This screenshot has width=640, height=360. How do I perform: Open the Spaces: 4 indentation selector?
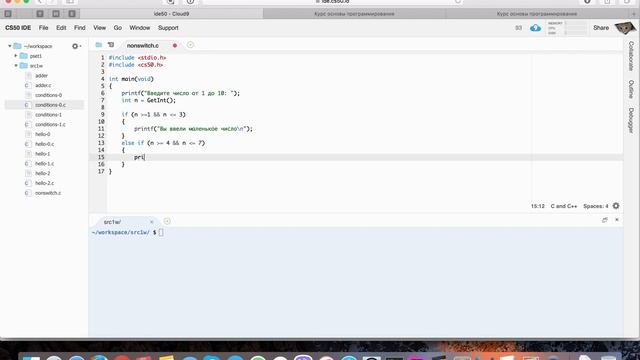(596, 206)
